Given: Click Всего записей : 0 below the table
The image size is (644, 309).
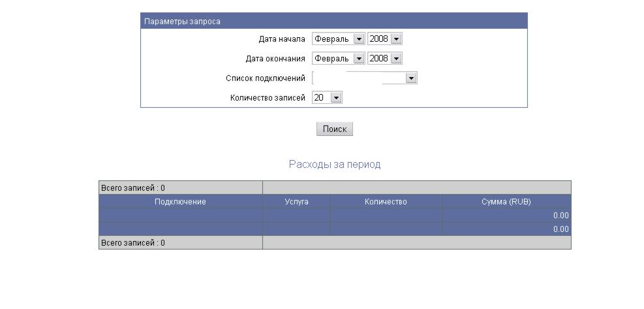Looking at the screenshot, I should pyautogui.click(x=133, y=243).
